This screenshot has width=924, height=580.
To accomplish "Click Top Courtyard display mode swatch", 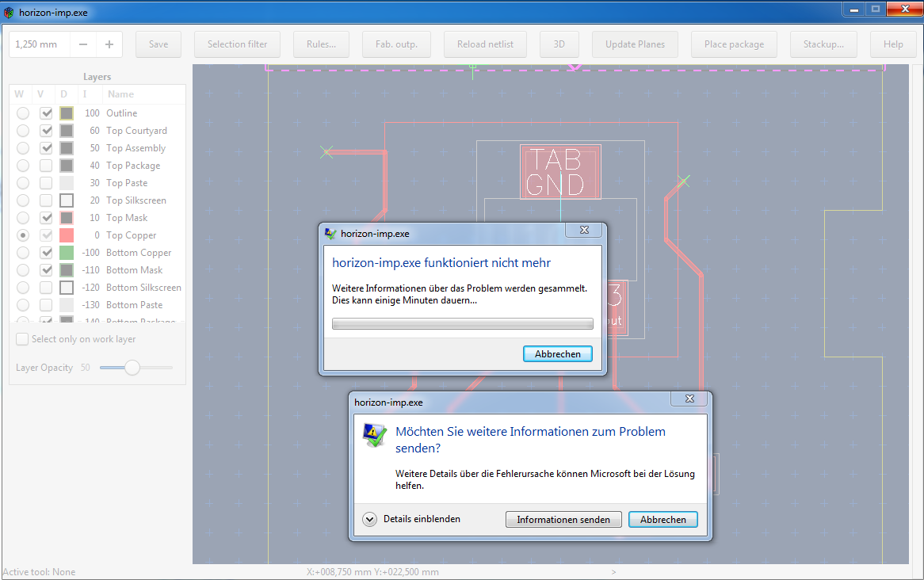I will click(67, 130).
